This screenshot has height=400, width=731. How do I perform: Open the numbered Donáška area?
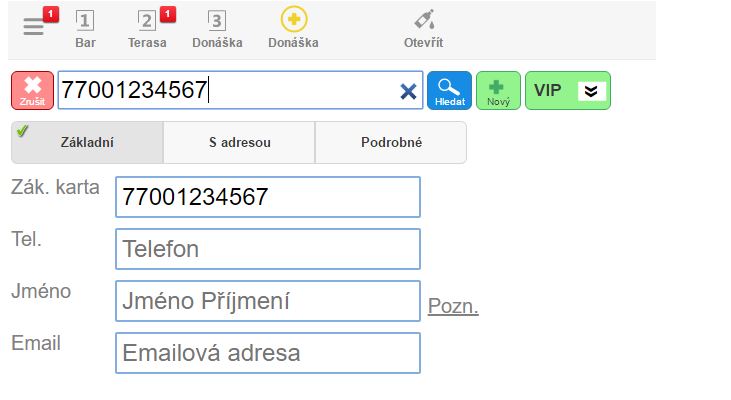tap(216, 29)
